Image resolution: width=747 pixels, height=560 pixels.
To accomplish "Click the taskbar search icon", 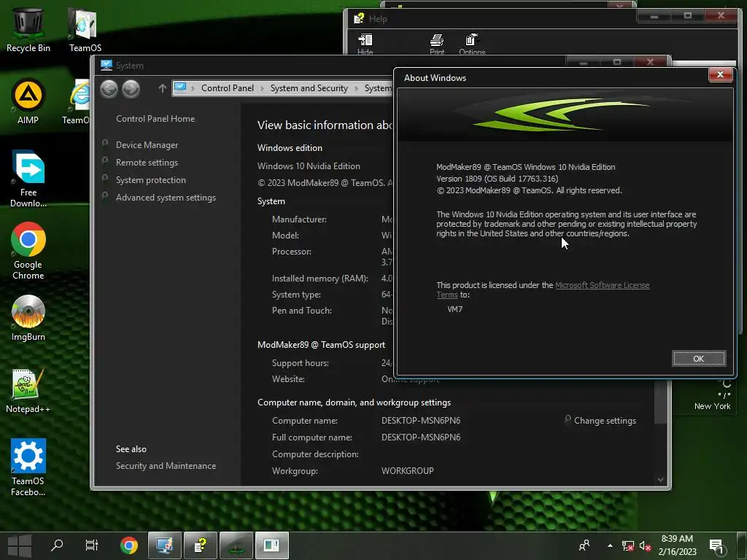I will 57,545.
